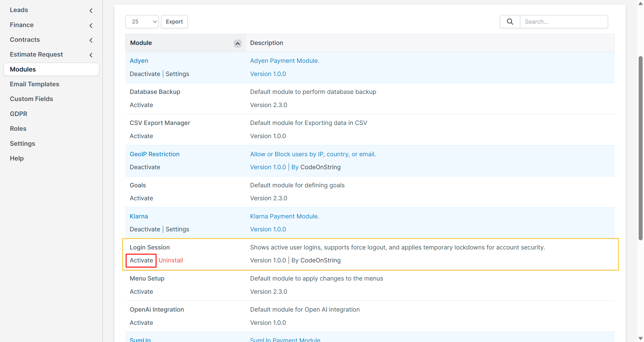
Task: Expand the Estimate Request chevron
Action: (91, 55)
